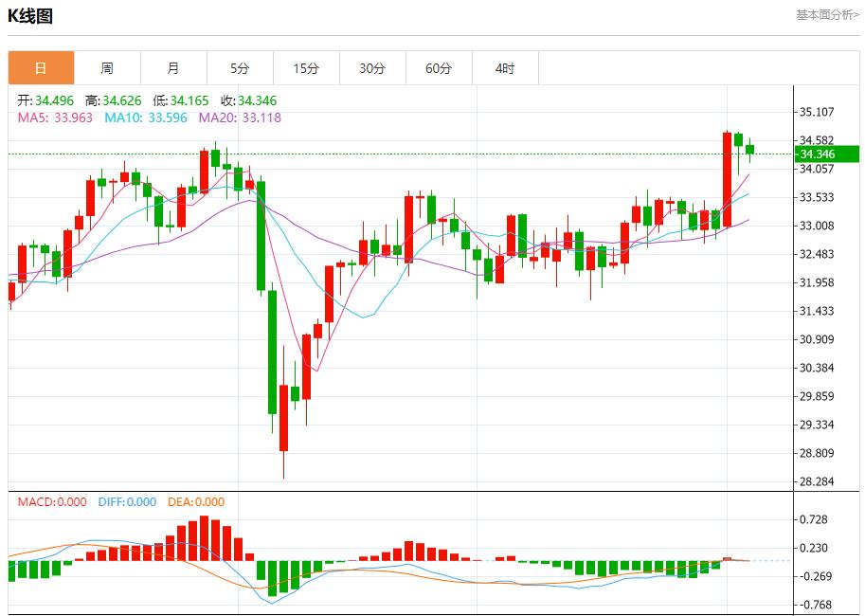Switch to the 周 weekly tab
The image size is (865, 616).
[x=107, y=68]
